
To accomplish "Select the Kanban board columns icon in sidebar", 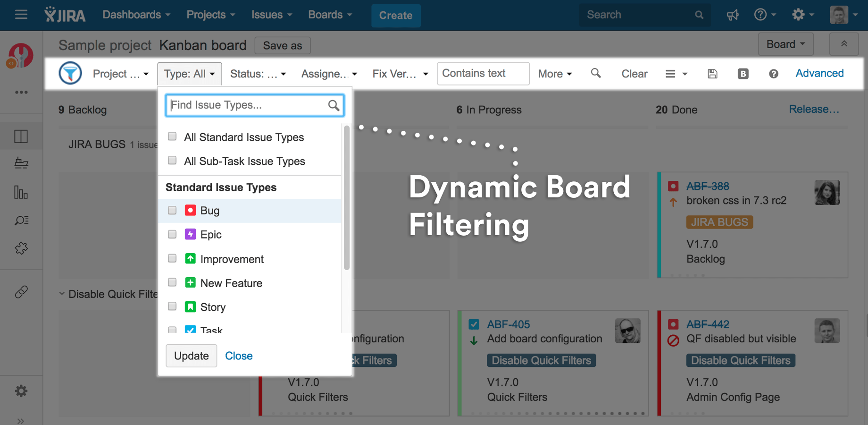I will tap(21, 136).
